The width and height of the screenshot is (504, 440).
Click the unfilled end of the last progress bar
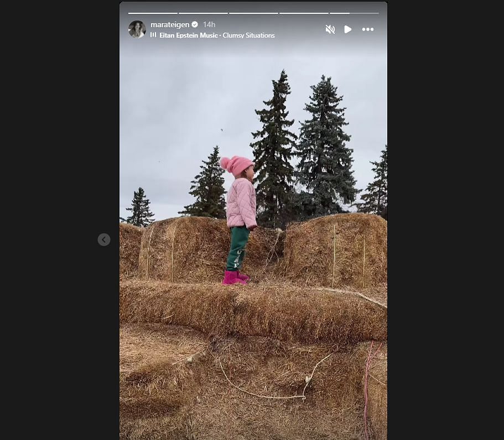[x=365, y=13]
